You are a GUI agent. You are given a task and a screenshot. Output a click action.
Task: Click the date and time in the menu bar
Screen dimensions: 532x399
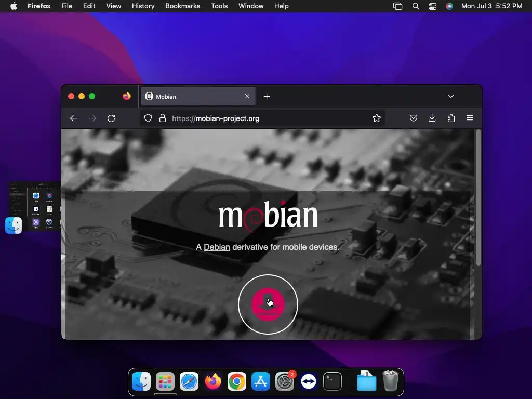491,6
